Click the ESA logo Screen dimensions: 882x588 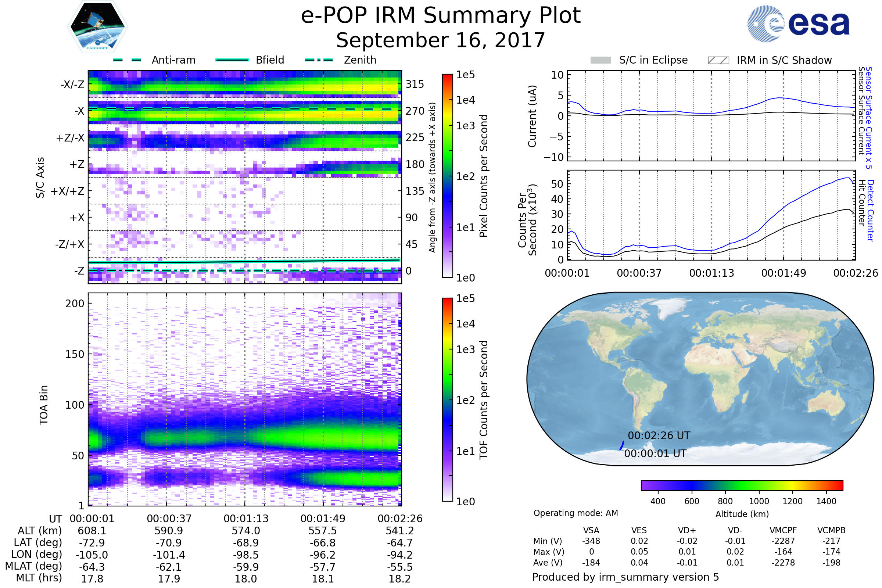pos(799,24)
